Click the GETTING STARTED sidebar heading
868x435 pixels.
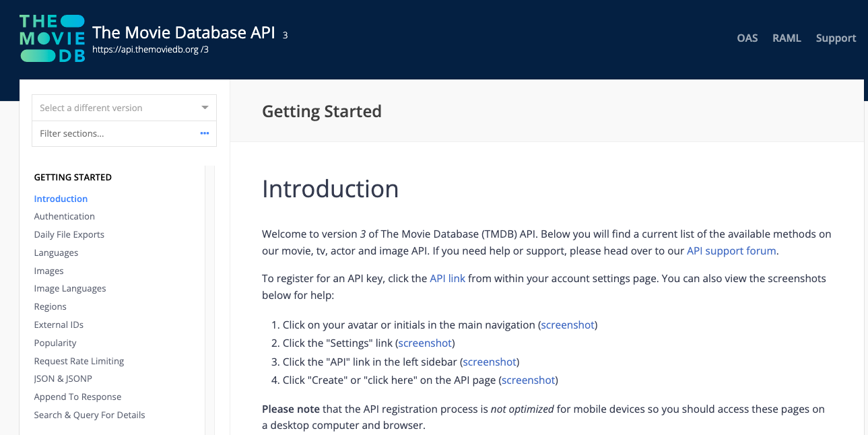click(x=73, y=177)
